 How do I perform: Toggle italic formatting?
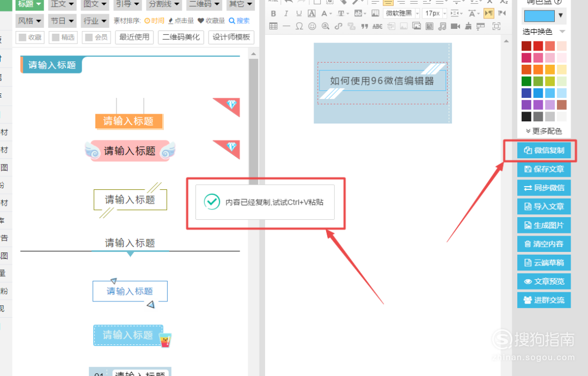pyautogui.click(x=286, y=14)
